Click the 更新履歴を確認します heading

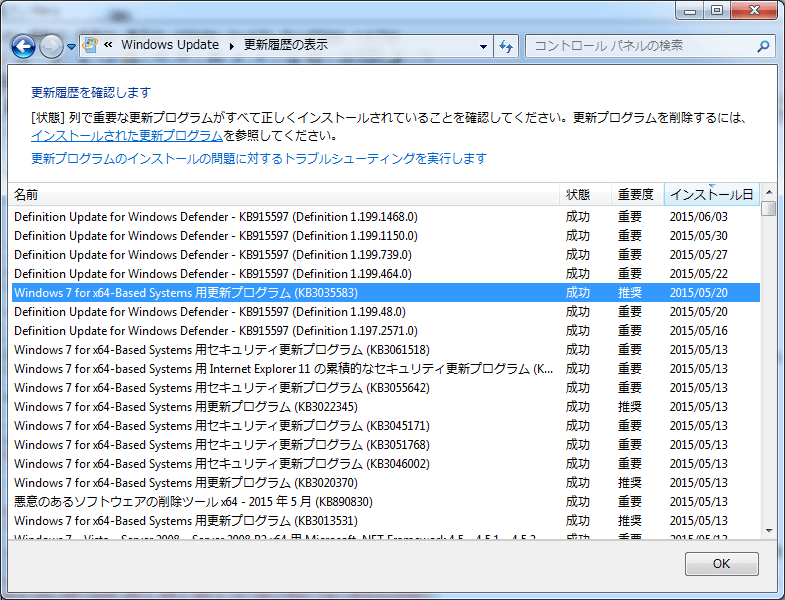click(x=91, y=93)
